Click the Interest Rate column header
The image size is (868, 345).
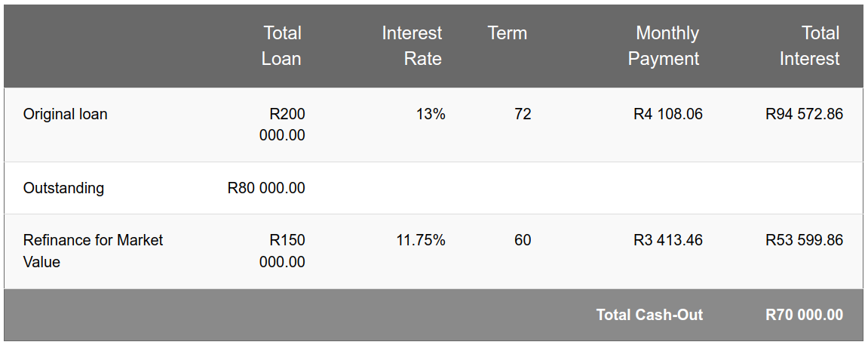coord(412,46)
